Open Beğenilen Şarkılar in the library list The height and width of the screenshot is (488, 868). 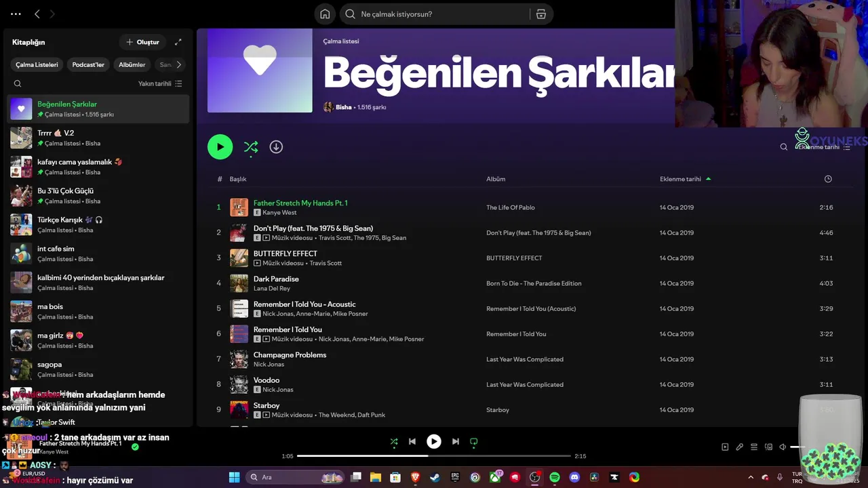coord(98,109)
